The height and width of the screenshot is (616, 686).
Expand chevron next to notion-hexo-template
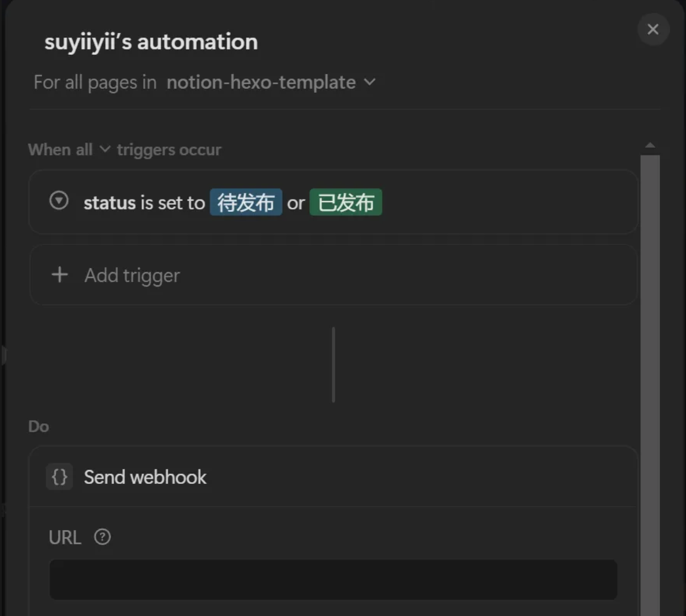coord(370,82)
